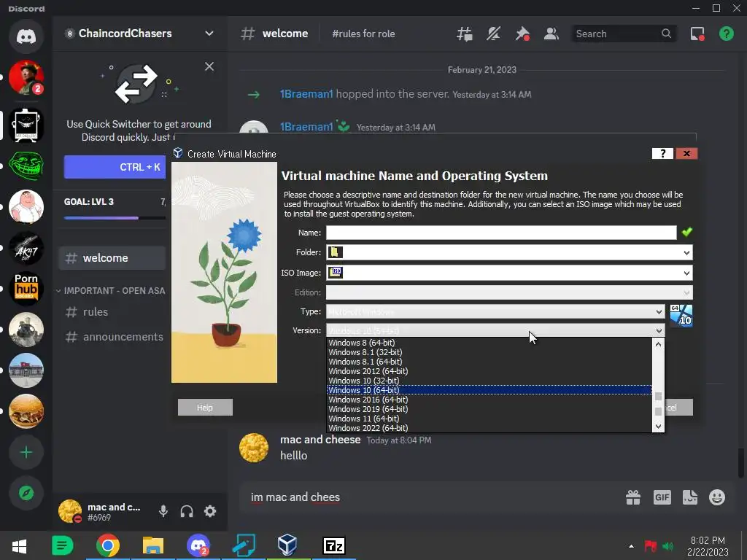Open GIF picker in message bar
Viewport: 747px width, 560px height.
[x=662, y=497]
